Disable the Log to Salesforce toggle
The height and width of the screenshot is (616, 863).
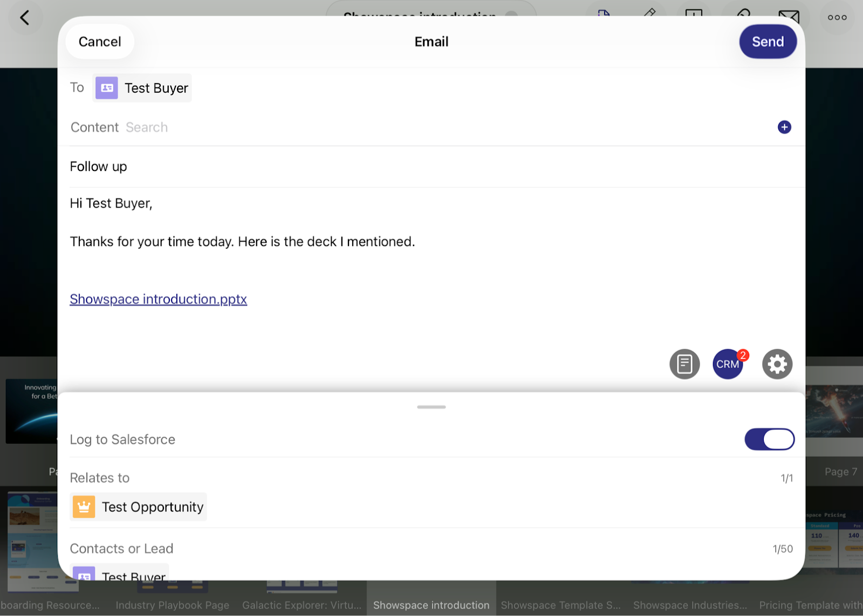pos(769,439)
